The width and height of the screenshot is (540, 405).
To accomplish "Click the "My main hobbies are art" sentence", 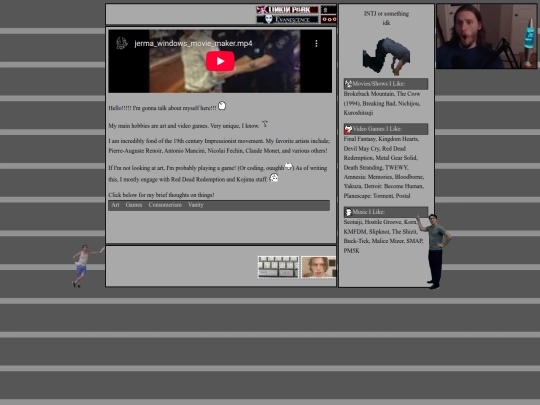I will click(x=184, y=126).
